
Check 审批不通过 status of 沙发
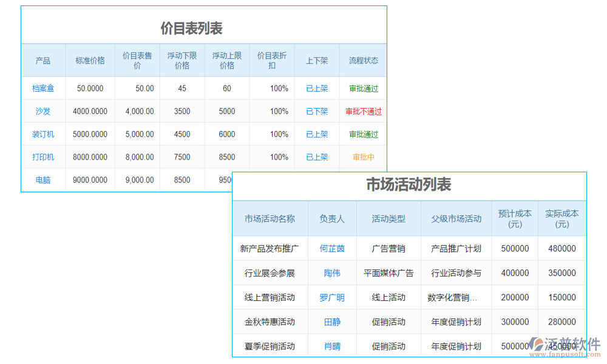coord(365,111)
